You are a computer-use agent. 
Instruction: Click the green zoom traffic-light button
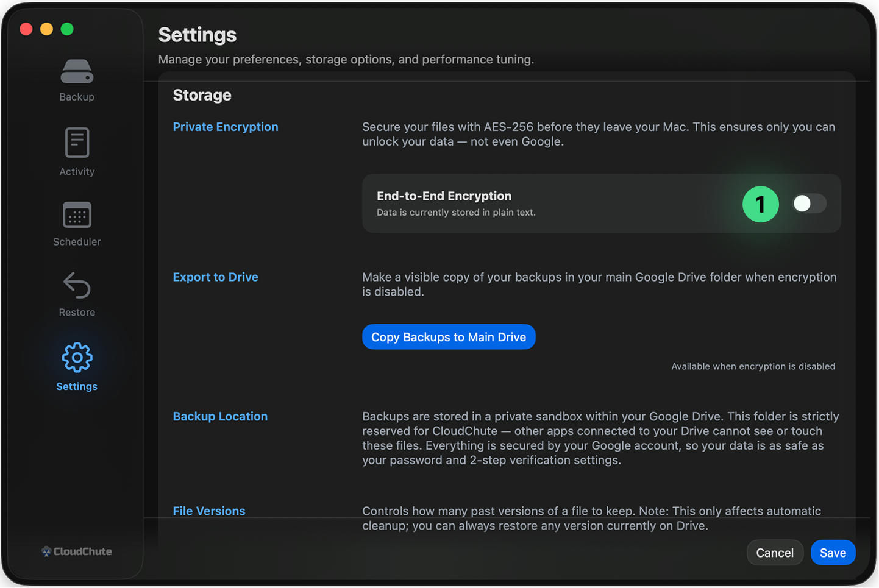pos(67,29)
